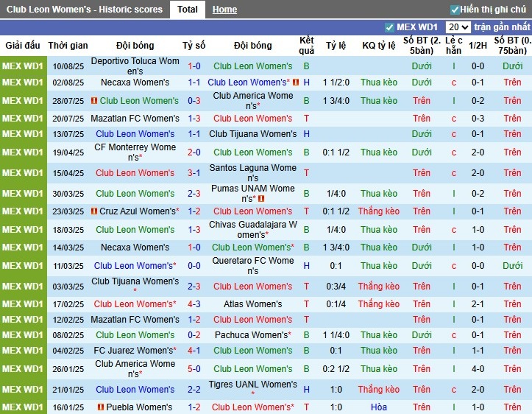
Task: Open Deportivo Toluca Women's team link
Action: (x=135, y=66)
